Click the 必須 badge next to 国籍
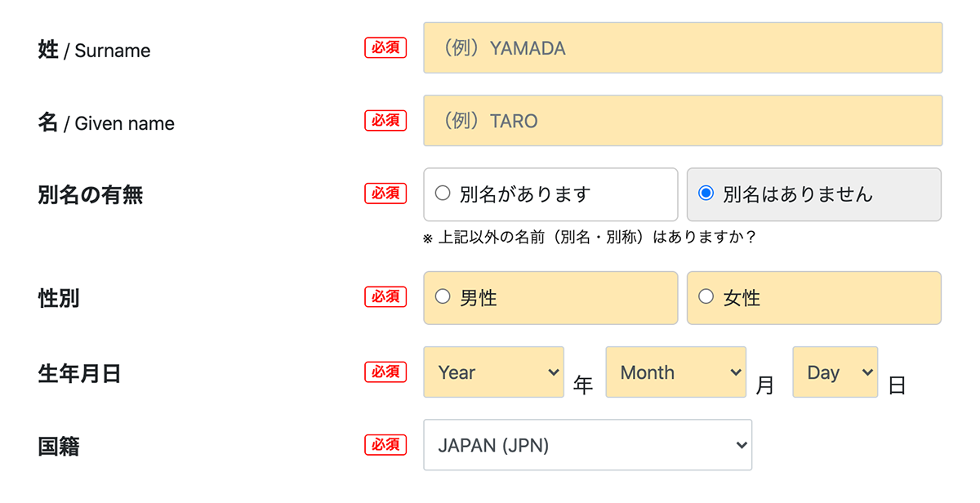The image size is (980, 503). pos(385,445)
